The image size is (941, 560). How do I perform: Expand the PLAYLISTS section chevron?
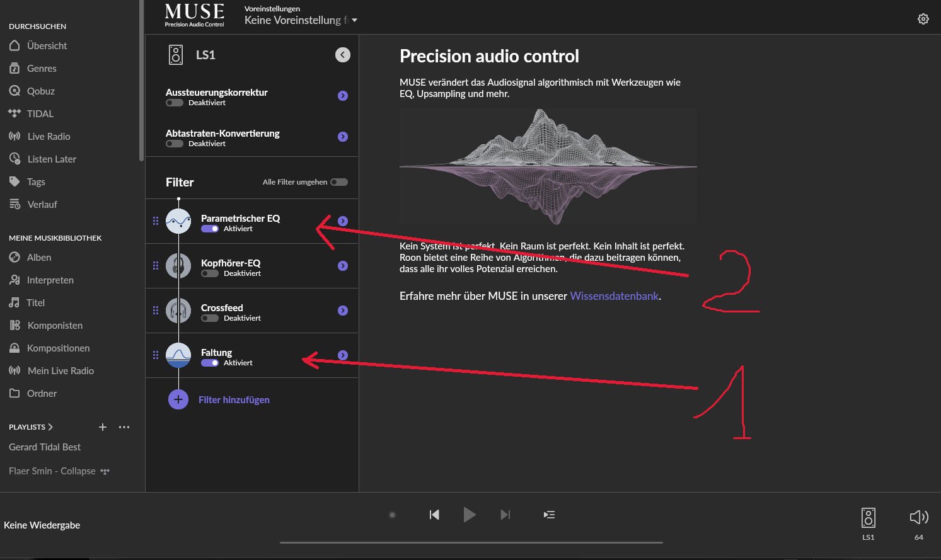coord(50,427)
